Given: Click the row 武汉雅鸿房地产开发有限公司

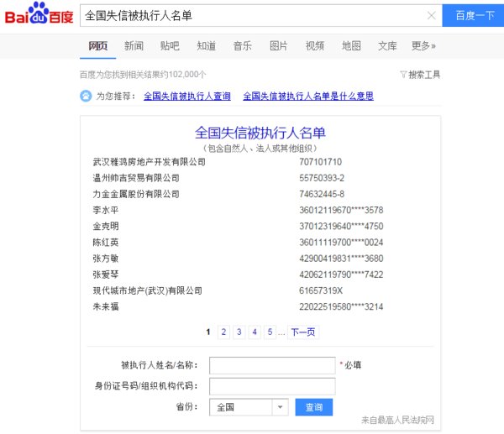Looking at the screenshot, I should tap(150, 162).
